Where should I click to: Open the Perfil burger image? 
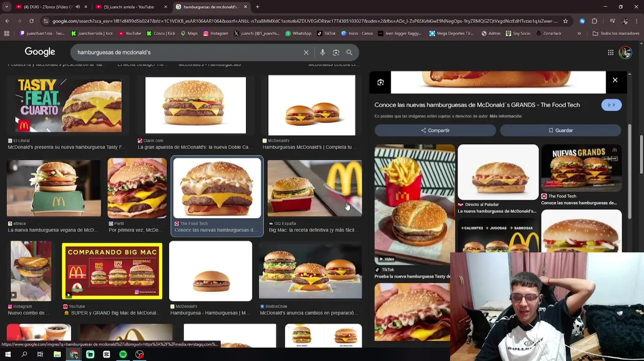pos(137,189)
